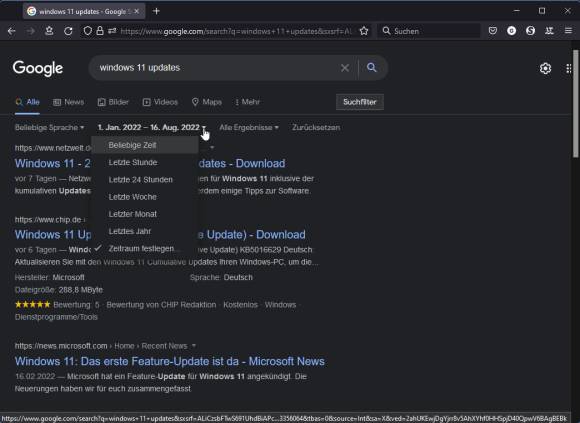Expand arrow next to Recent News breadcrumb
580x423 pixels.
[x=193, y=346]
